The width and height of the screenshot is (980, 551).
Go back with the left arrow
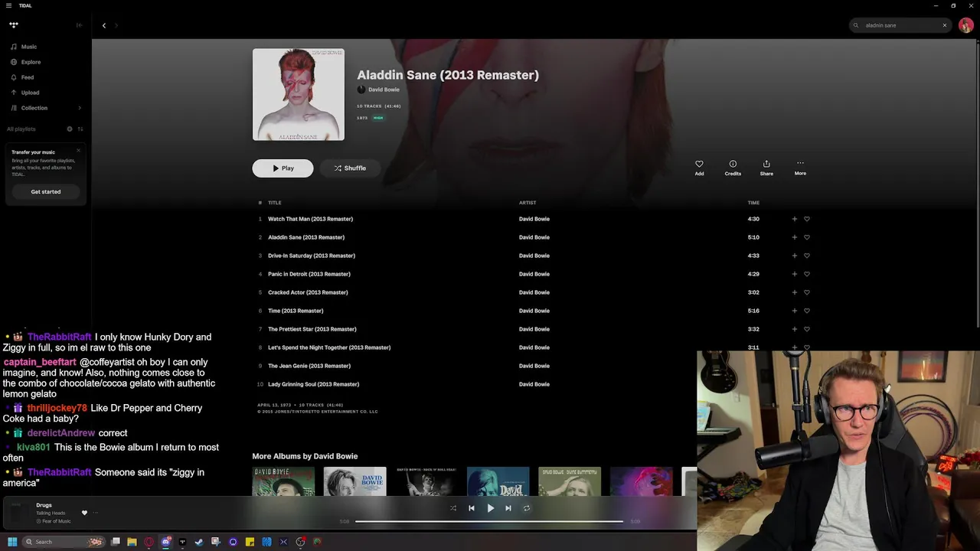[104, 25]
